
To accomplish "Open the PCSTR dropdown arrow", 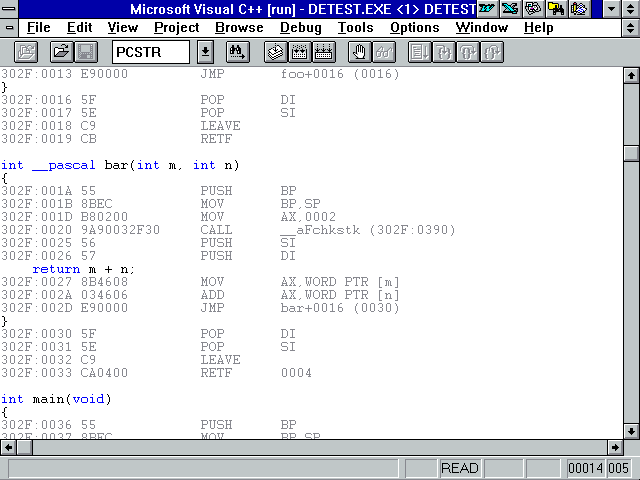I will coord(205,52).
